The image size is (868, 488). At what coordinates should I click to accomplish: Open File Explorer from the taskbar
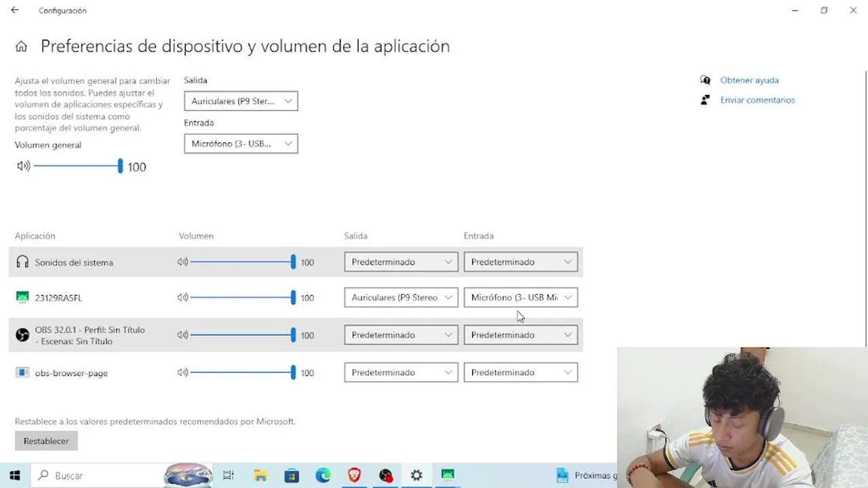pyautogui.click(x=260, y=475)
